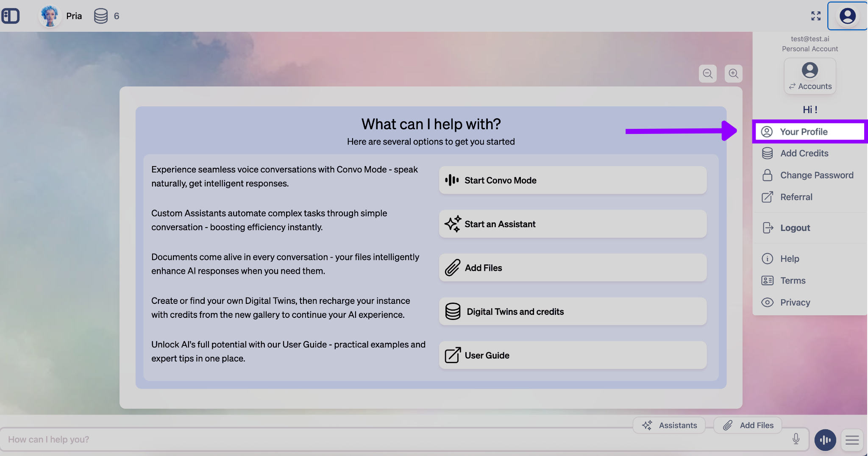Open the Privacy menu entry
Viewport: 868px width, 456px height.
click(x=796, y=302)
